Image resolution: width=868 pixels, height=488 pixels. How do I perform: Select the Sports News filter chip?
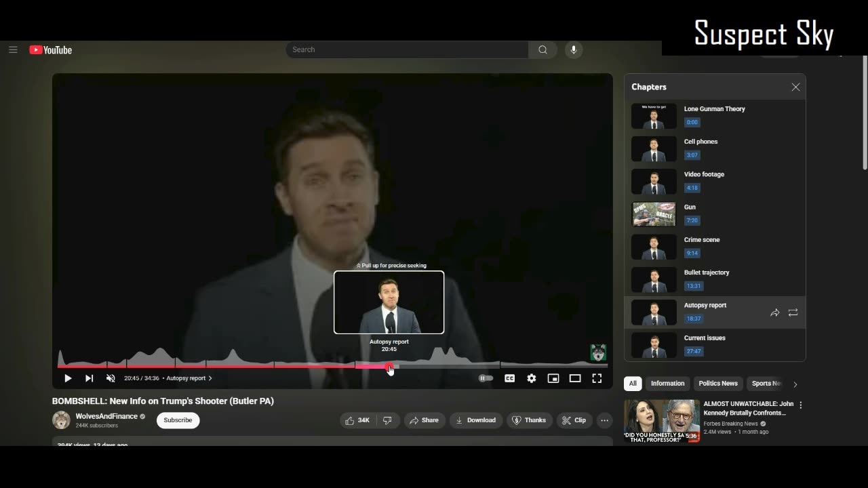[x=766, y=383]
